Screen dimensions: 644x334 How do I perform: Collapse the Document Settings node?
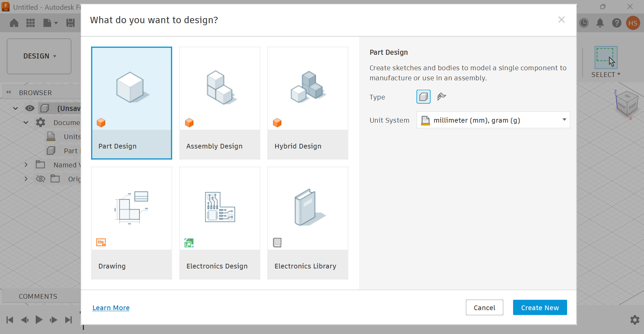click(26, 122)
